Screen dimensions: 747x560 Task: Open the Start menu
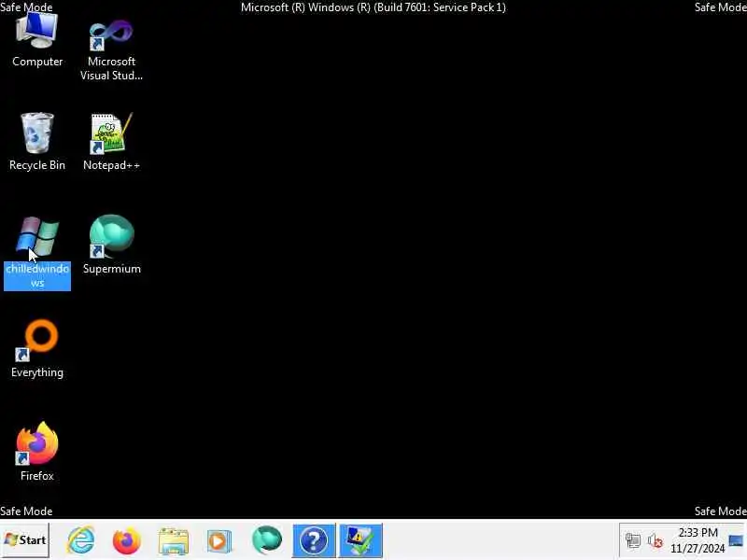[x=25, y=540]
